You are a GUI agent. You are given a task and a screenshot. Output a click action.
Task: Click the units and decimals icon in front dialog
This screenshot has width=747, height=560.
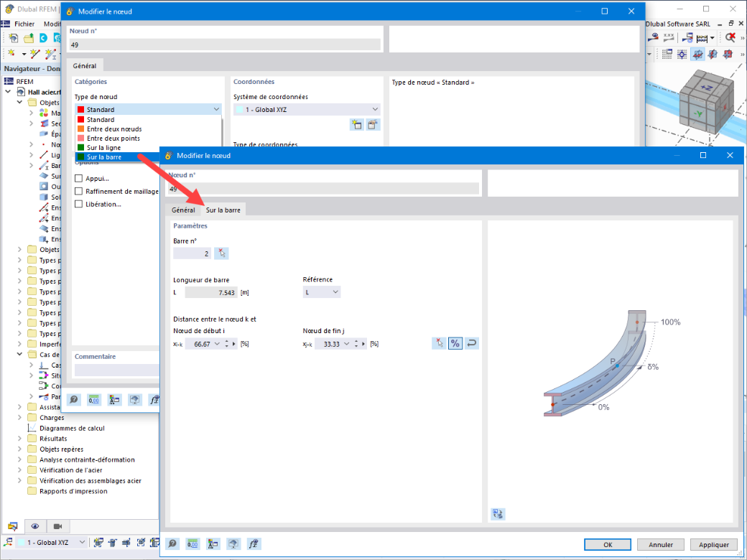point(192,543)
